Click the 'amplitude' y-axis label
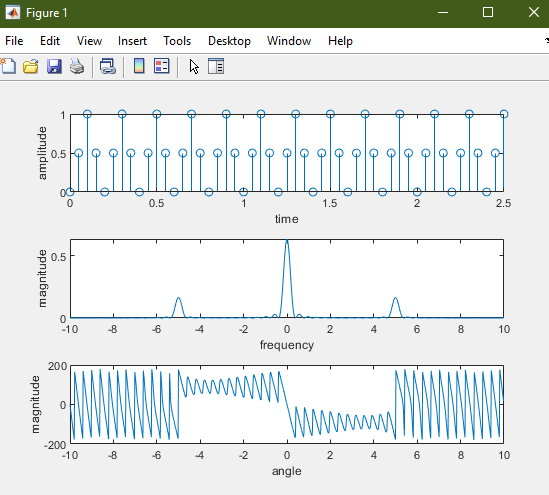The width and height of the screenshot is (549, 495). pos(42,153)
